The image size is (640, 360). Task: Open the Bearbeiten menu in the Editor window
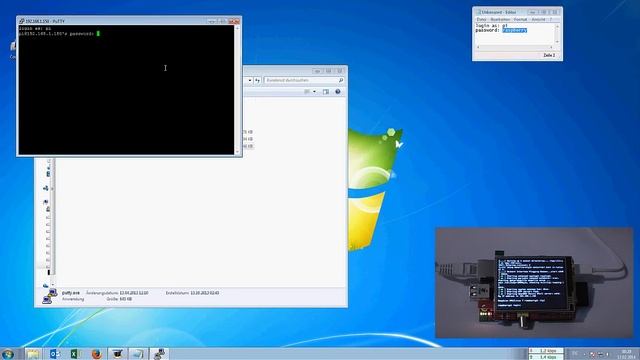500,20
